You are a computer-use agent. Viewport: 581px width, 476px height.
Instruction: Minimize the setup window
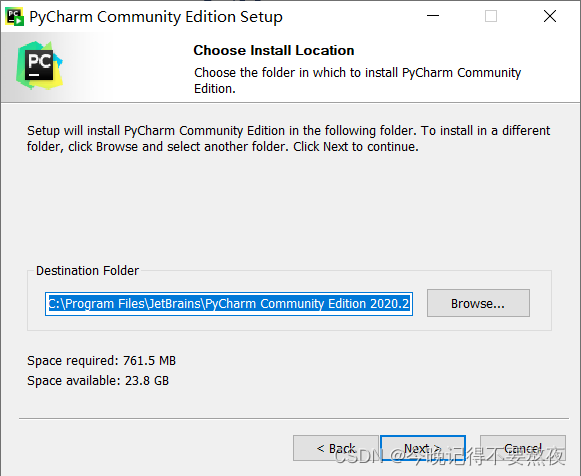(432, 16)
